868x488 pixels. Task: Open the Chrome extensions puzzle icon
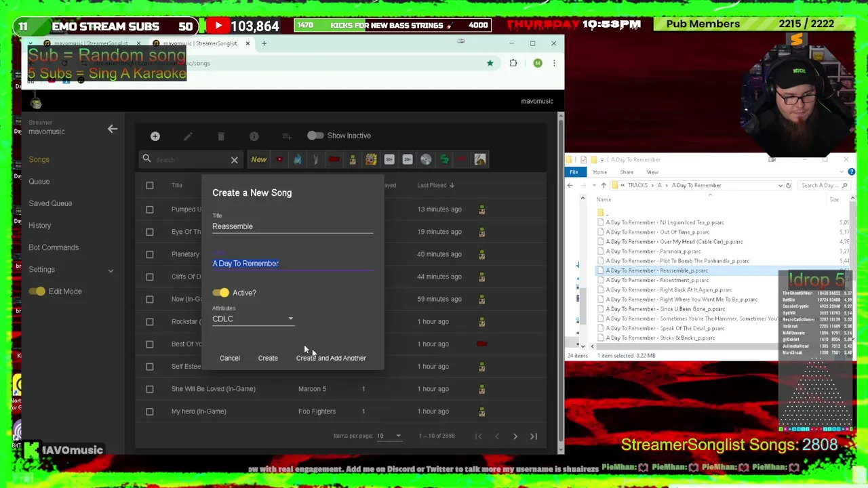513,63
